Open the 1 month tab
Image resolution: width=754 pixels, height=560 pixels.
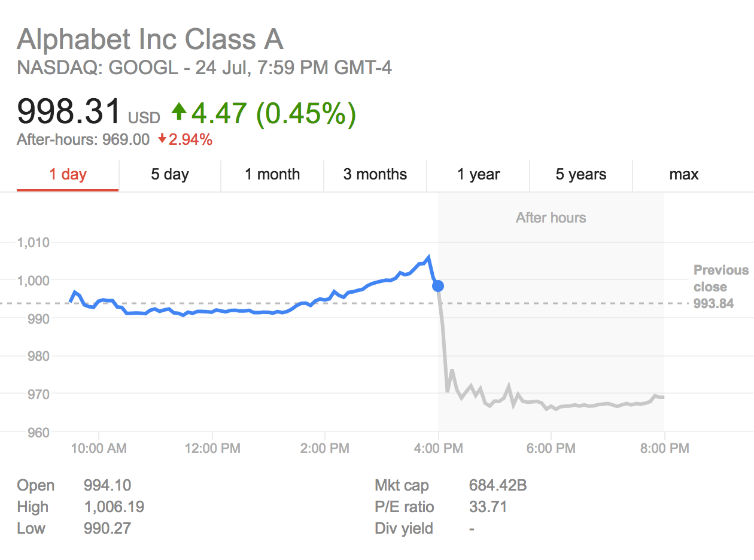coord(272,175)
